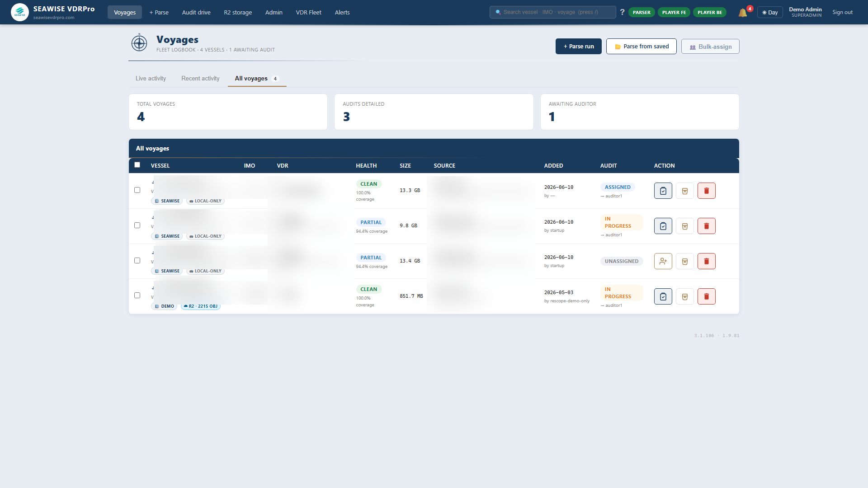Click the PLAYER BE status badge

coord(710,12)
